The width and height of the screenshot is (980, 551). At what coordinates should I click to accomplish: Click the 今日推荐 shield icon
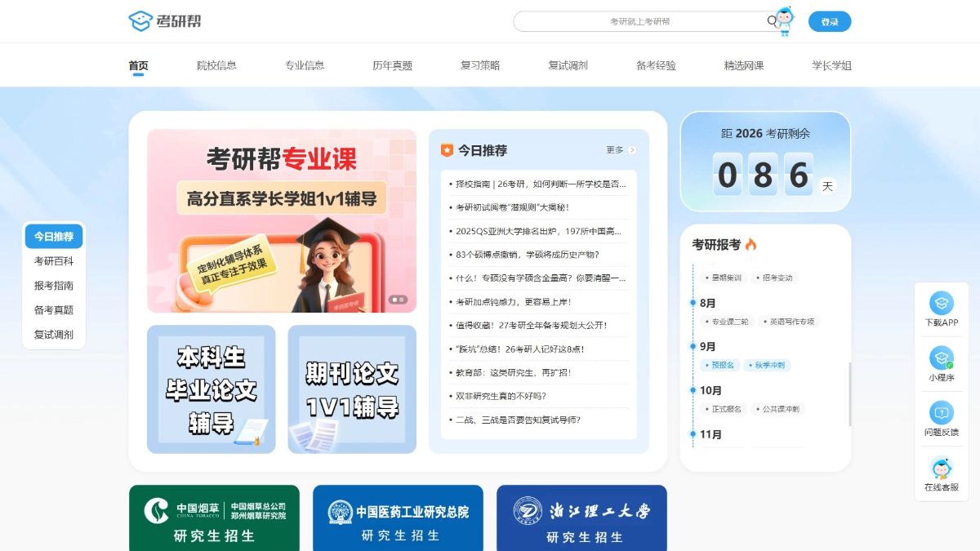coord(447,150)
